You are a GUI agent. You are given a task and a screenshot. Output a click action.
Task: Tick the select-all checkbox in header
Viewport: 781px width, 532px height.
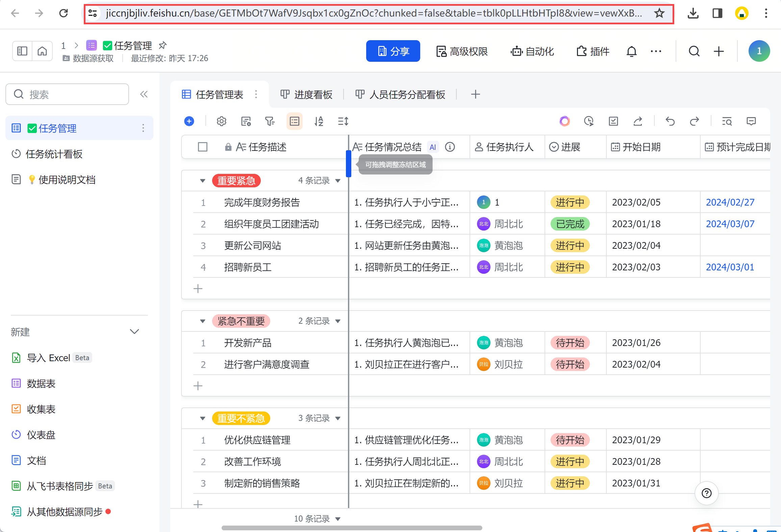pos(203,147)
